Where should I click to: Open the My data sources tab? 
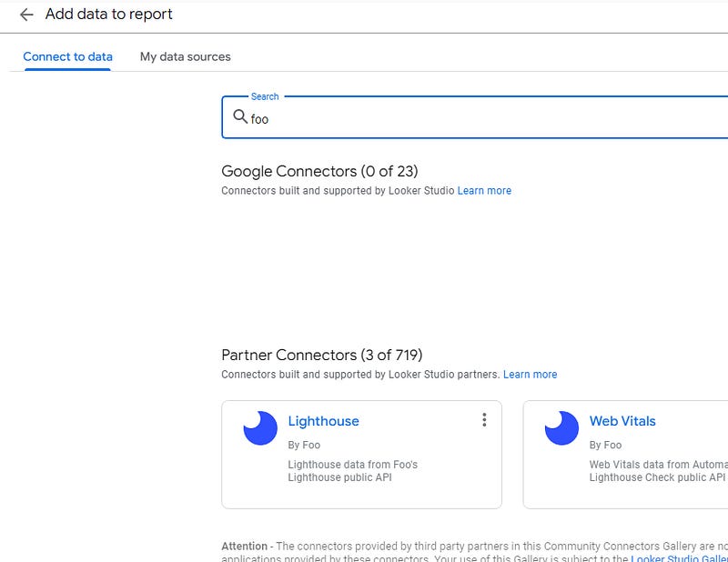[186, 56]
